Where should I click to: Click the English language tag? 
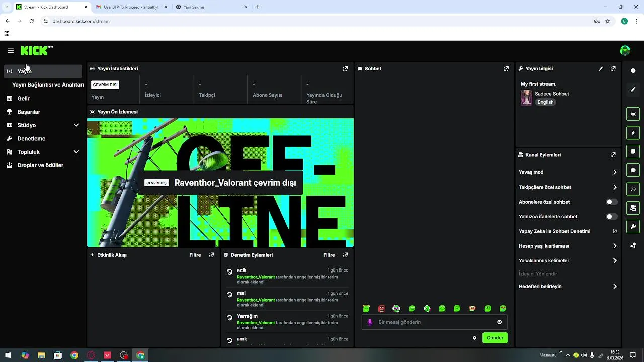pos(545,102)
